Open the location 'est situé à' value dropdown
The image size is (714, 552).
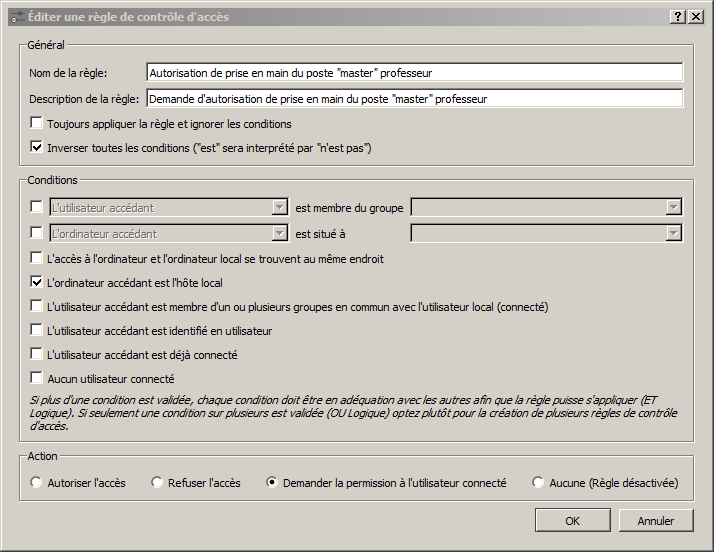pyautogui.click(x=546, y=234)
